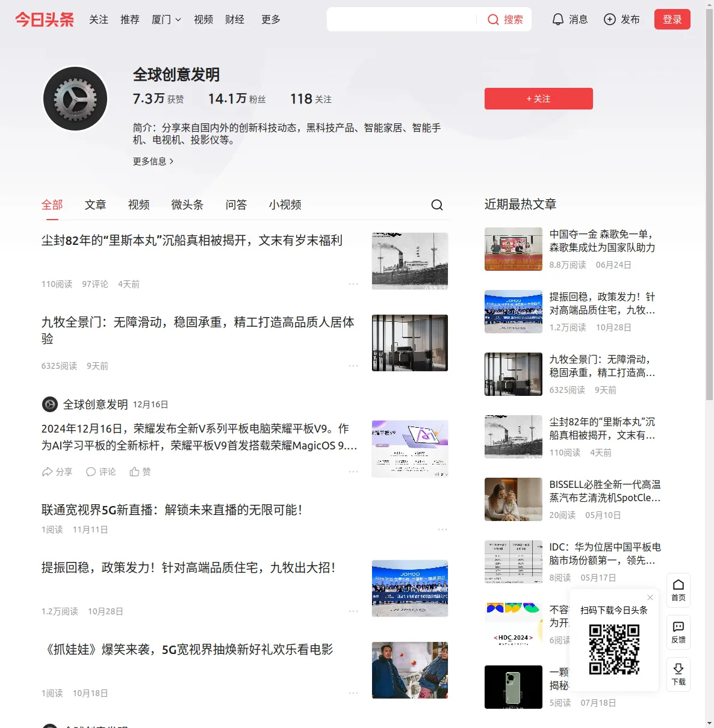The image size is (714, 728).
Task: Click the JOMOO group photo thumbnail in feed
Action: [x=410, y=588]
